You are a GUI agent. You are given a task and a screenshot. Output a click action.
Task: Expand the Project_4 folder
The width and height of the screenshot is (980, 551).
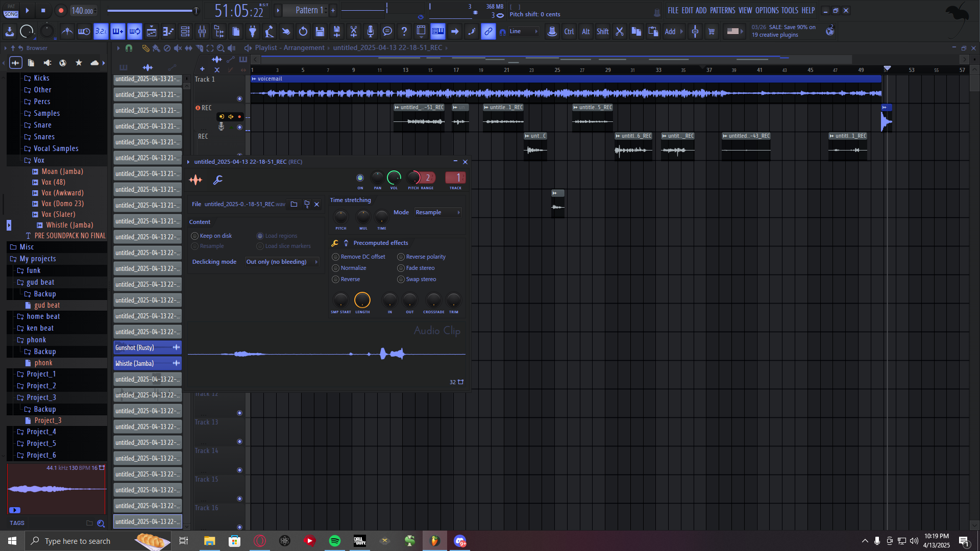(x=41, y=432)
